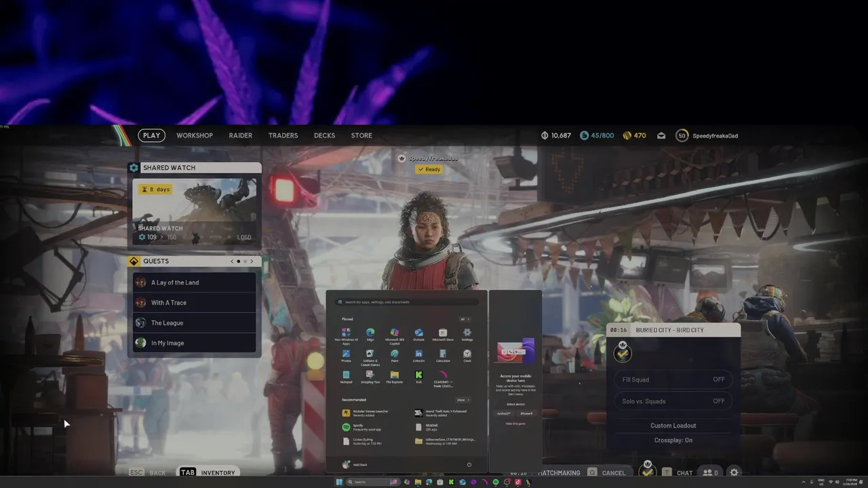Open Paint from pinned apps
Viewport: 868px width, 488px height.
[395, 356]
